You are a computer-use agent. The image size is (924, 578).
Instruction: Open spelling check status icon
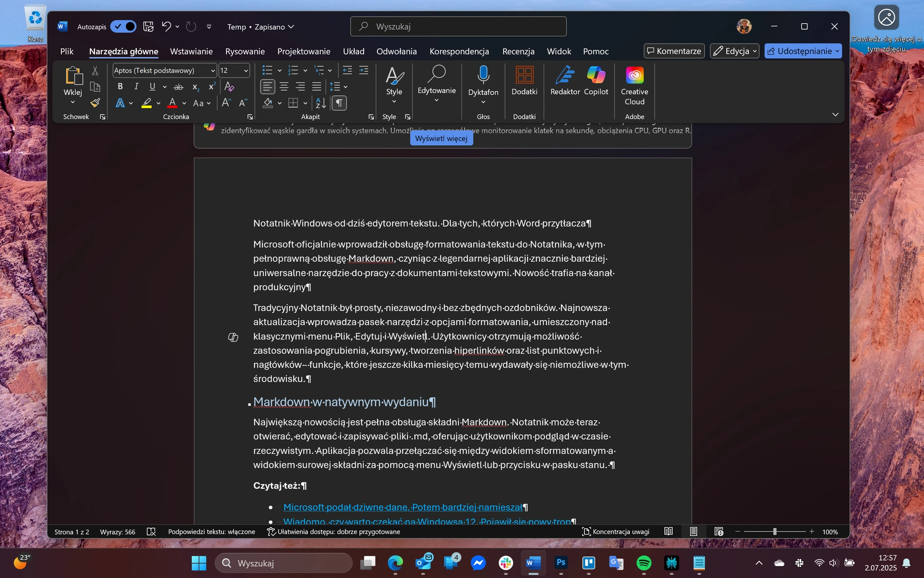pos(151,532)
